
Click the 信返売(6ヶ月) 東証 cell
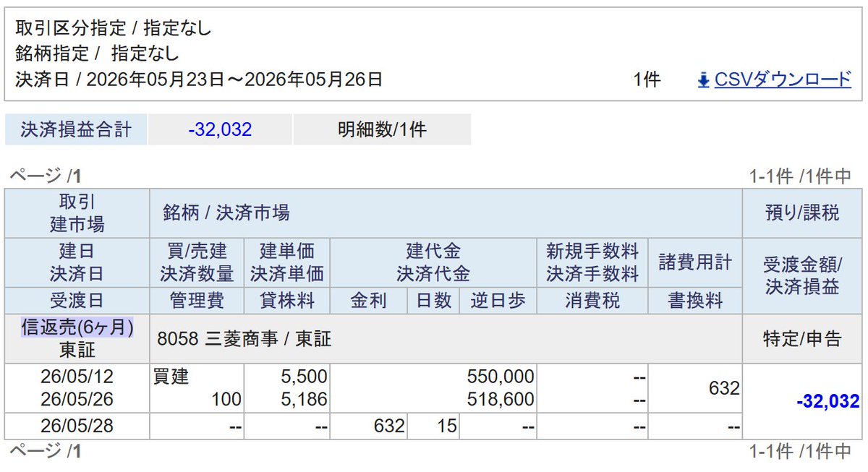(x=77, y=339)
